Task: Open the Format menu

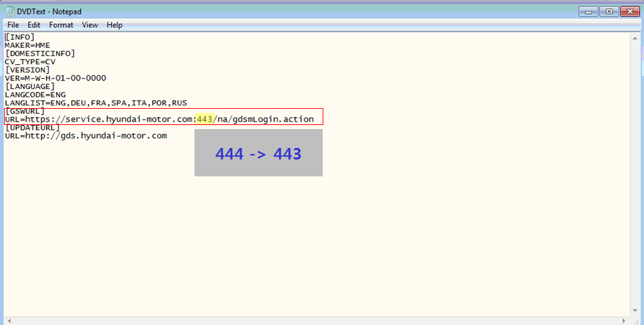Action: (61, 25)
